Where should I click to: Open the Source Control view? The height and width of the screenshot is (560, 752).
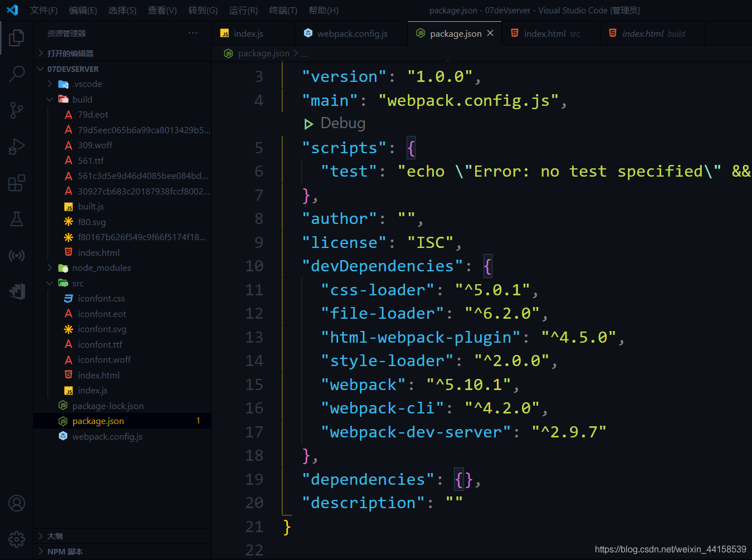tap(17, 110)
